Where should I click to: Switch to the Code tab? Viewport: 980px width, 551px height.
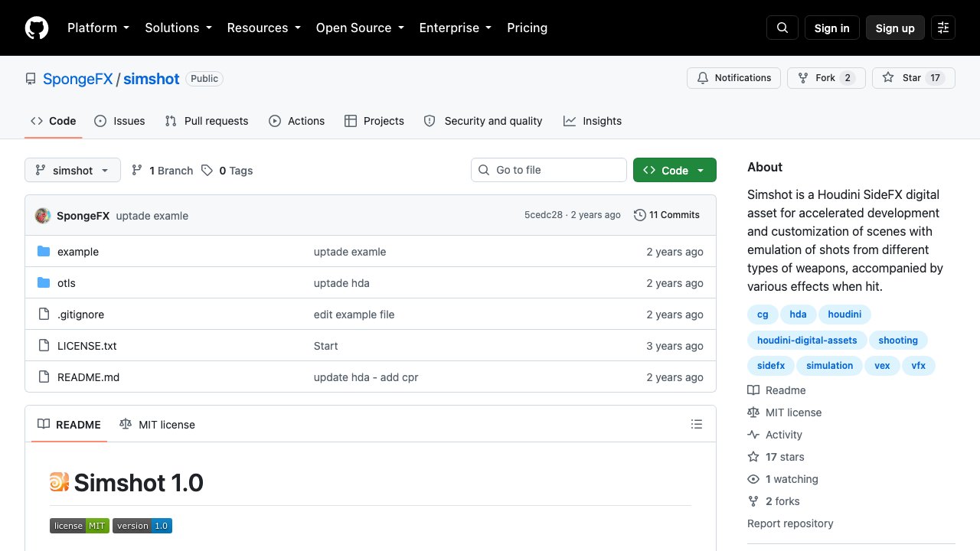(54, 121)
